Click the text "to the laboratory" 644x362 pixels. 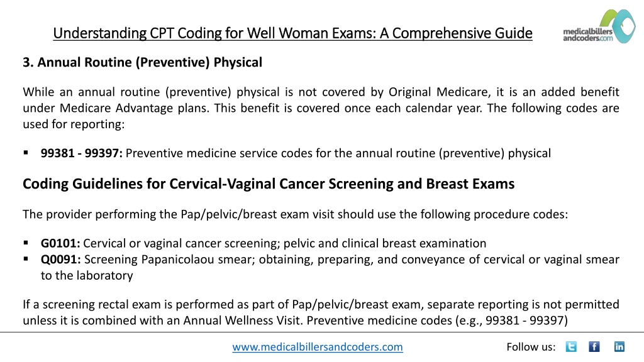pos(87,275)
